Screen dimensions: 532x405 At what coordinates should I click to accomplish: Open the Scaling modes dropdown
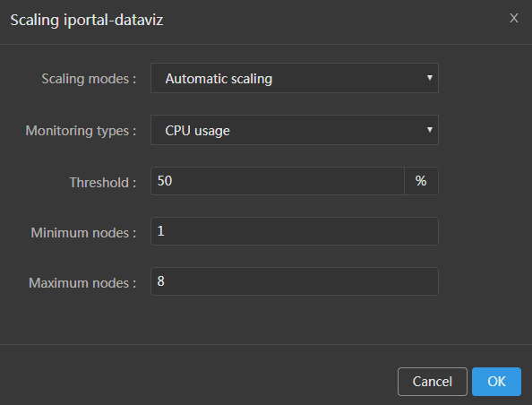tap(295, 78)
